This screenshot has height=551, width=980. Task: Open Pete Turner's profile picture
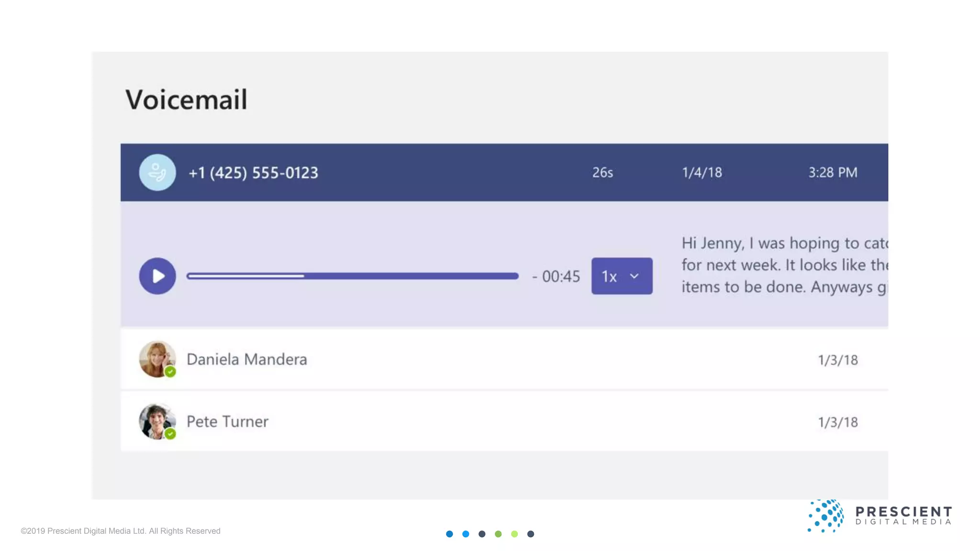point(156,420)
